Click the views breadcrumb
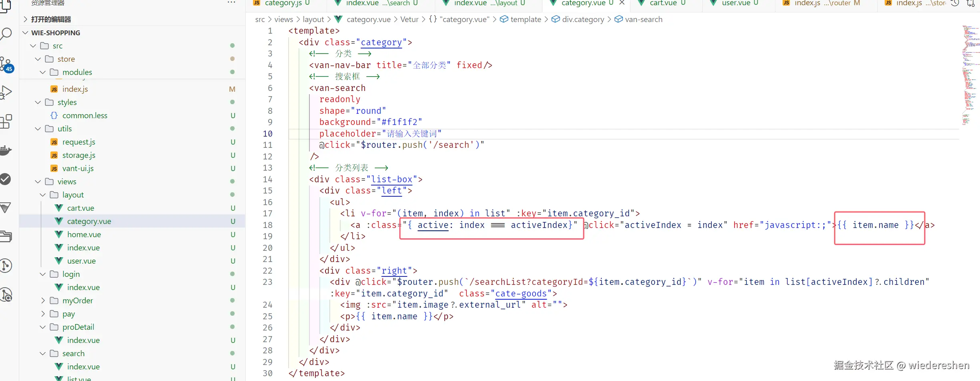 click(284, 19)
